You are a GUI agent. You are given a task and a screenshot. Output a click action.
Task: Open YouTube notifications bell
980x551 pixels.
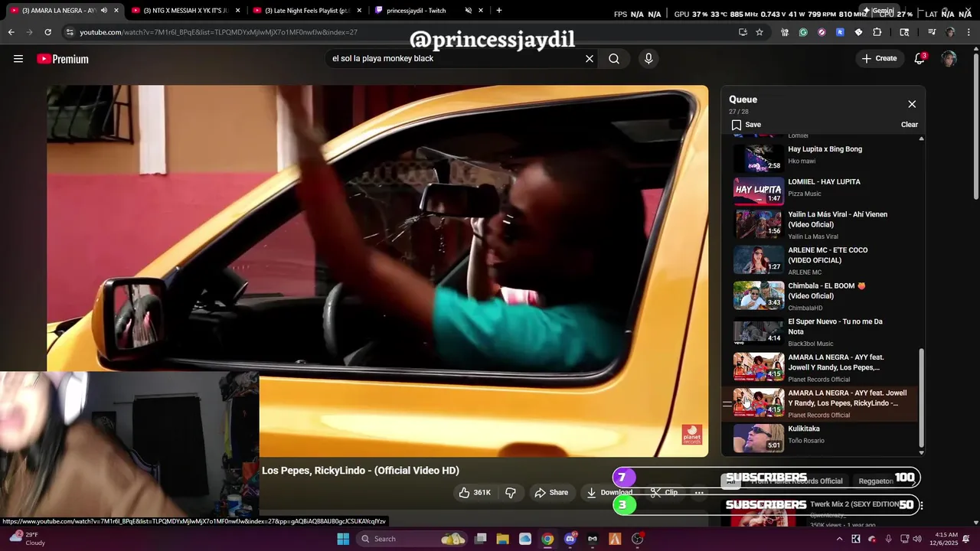click(x=920, y=59)
